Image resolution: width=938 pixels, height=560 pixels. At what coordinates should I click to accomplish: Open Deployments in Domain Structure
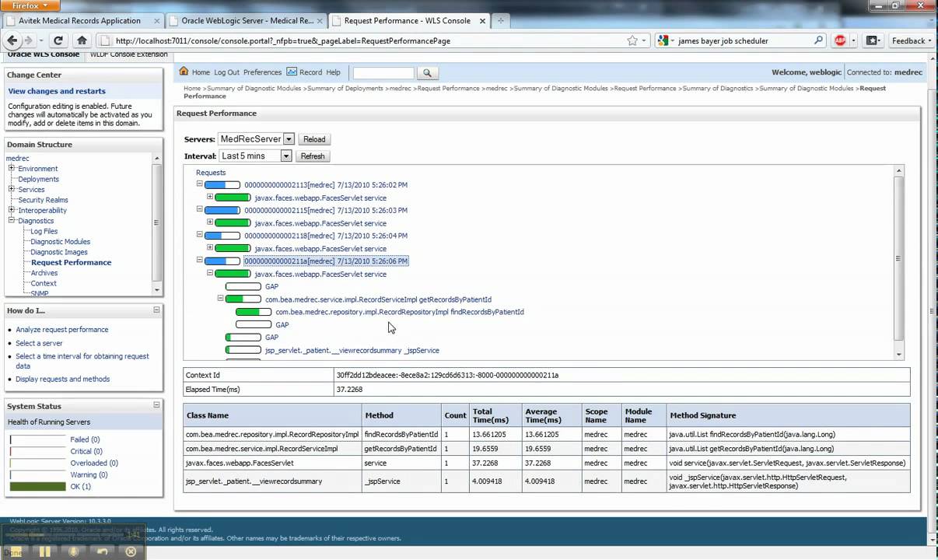pyautogui.click(x=38, y=179)
